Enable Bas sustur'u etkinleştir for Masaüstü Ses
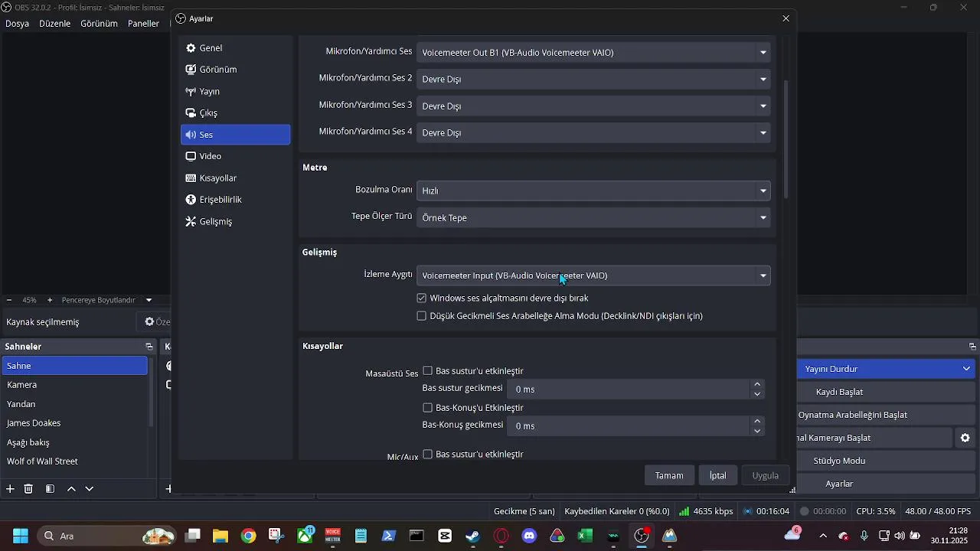Viewport: 980px width, 551px height. 428,370
